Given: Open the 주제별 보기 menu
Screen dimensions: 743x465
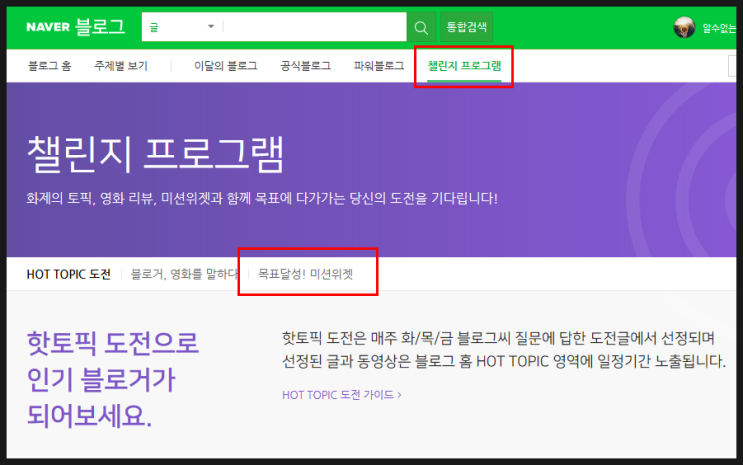Looking at the screenshot, I should [121, 65].
